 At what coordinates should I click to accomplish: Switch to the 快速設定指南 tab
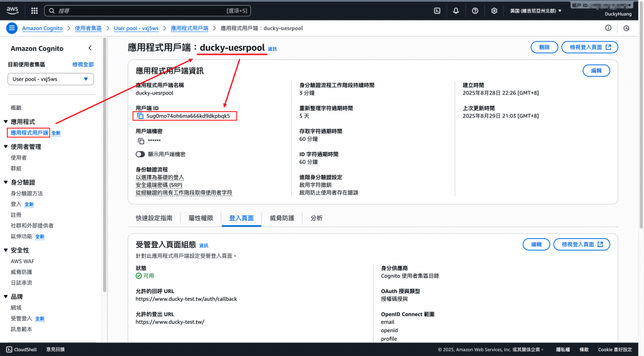coord(154,218)
